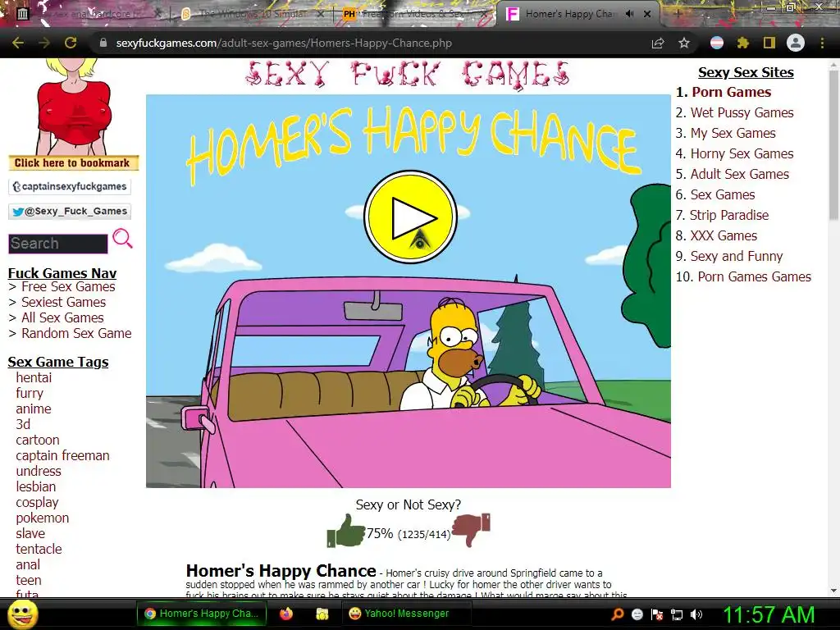Open the '8. XXX Games' link
The height and width of the screenshot is (630, 840).
(x=724, y=235)
